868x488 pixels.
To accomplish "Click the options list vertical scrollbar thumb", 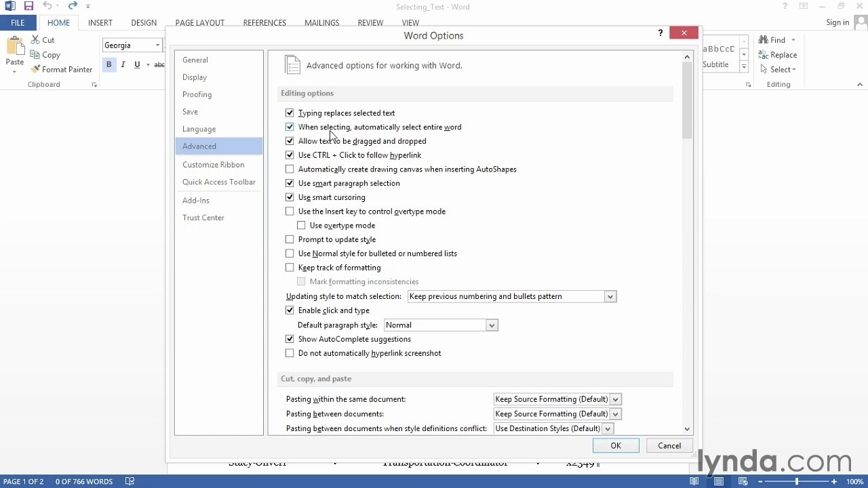I will 687,100.
